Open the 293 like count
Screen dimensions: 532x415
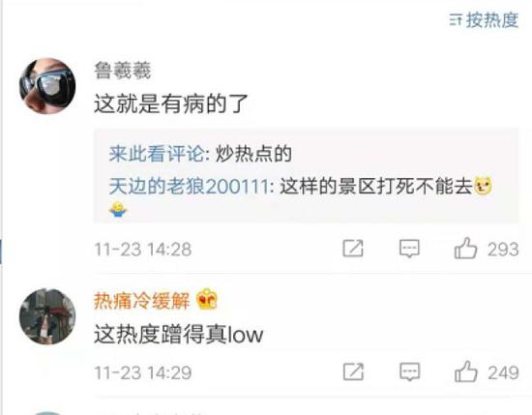tap(503, 250)
